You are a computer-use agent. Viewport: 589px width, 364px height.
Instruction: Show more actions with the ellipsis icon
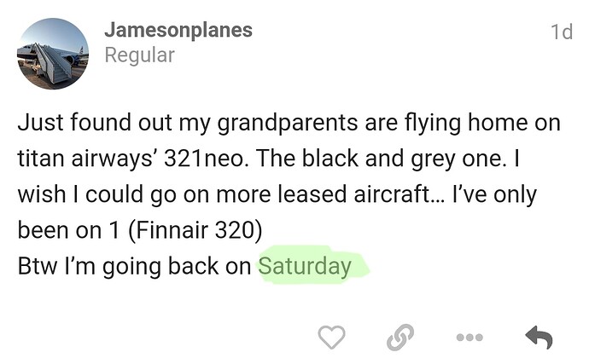click(469, 338)
